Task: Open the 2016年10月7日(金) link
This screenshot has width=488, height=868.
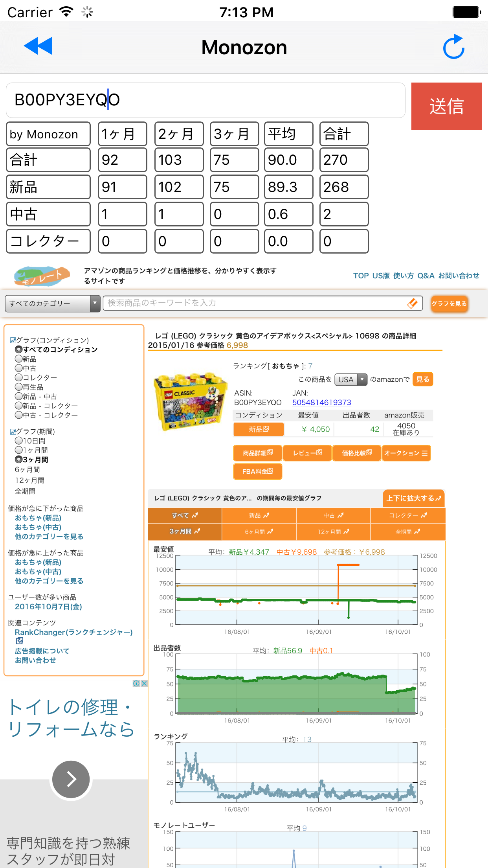Action: [x=48, y=607]
